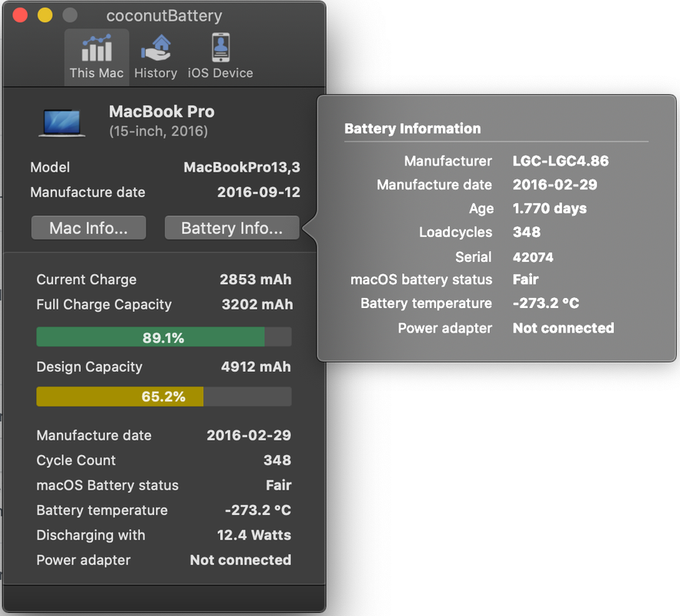Click the 2853 mAh current charge value
The height and width of the screenshot is (616, 680).
256,280
